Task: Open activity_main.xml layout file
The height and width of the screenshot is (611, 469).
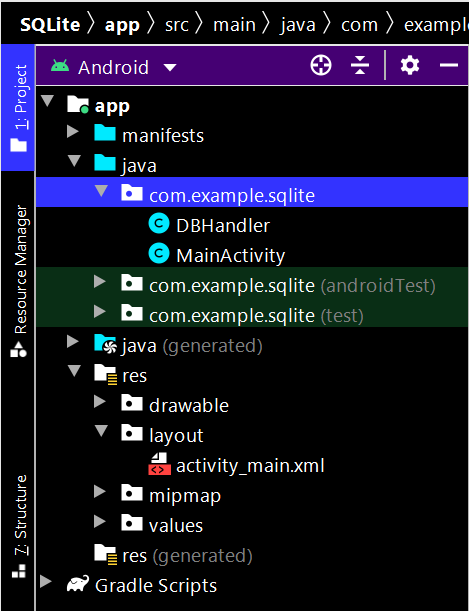Action: point(250,466)
